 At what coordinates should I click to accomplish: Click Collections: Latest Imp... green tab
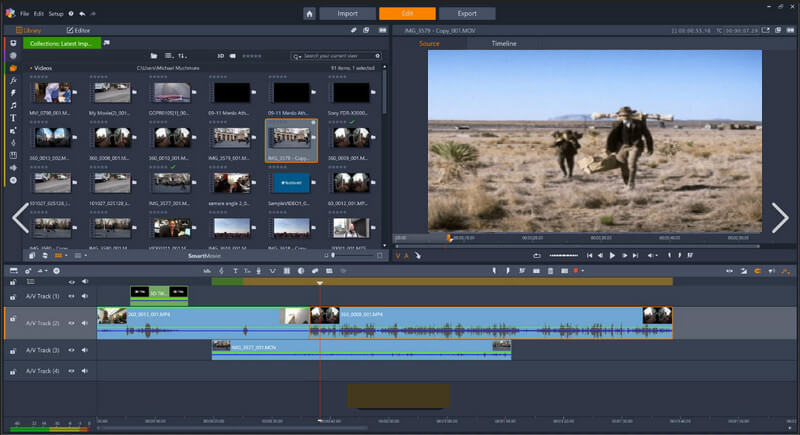[61, 43]
